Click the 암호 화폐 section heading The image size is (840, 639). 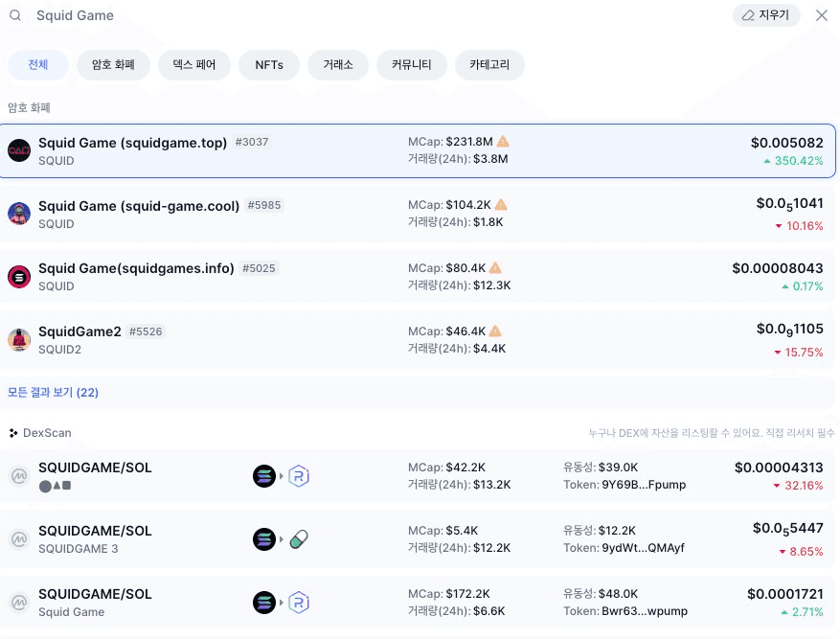click(x=29, y=107)
